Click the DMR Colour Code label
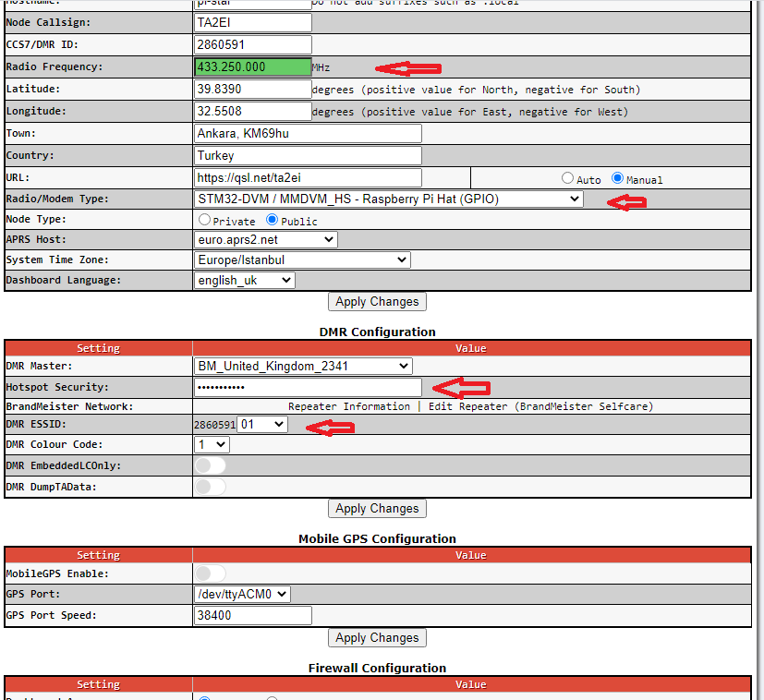Viewport: 764px width, 700px height. (x=55, y=444)
